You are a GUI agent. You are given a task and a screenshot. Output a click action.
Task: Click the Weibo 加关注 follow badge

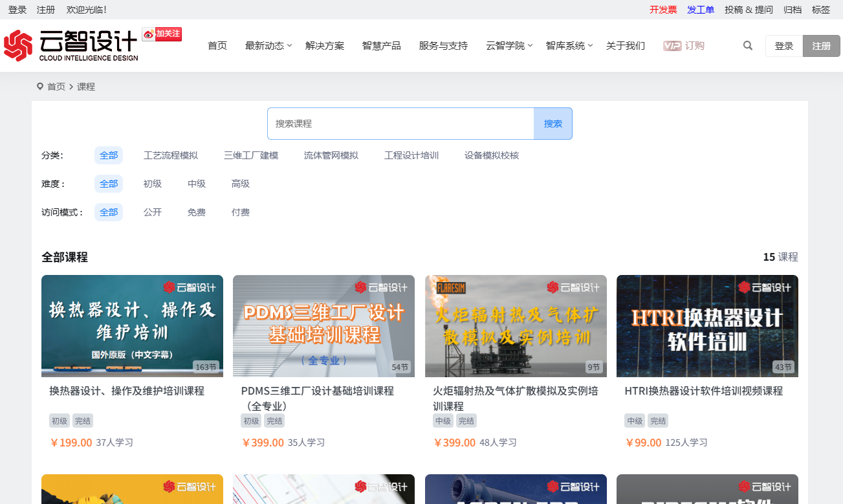point(162,34)
